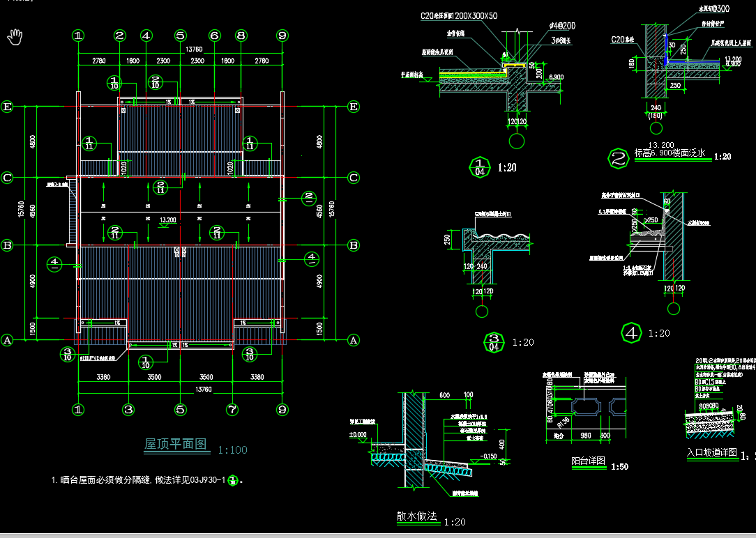Click the 13.200 elevation mark on roof plan
This screenshot has width=756, height=538.
(168, 220)
